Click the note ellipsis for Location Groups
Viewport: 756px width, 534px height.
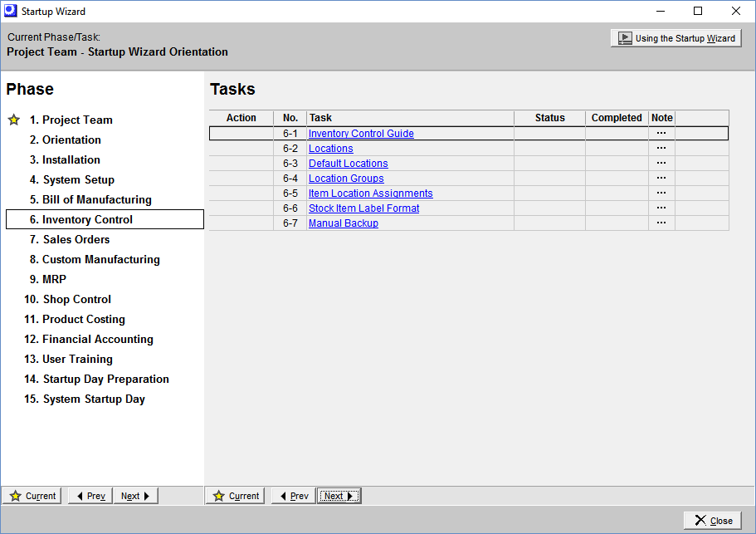click(x=661, y=178)
